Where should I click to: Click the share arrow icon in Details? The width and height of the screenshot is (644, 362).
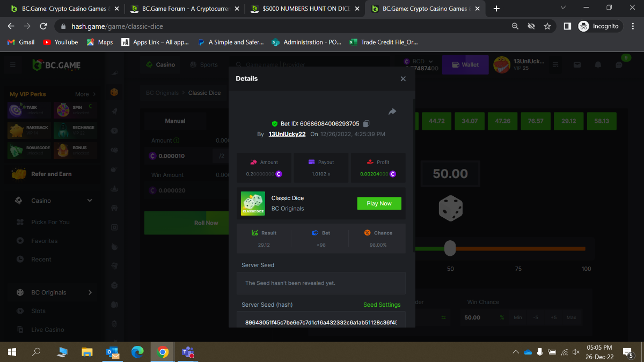pos(392,112)
